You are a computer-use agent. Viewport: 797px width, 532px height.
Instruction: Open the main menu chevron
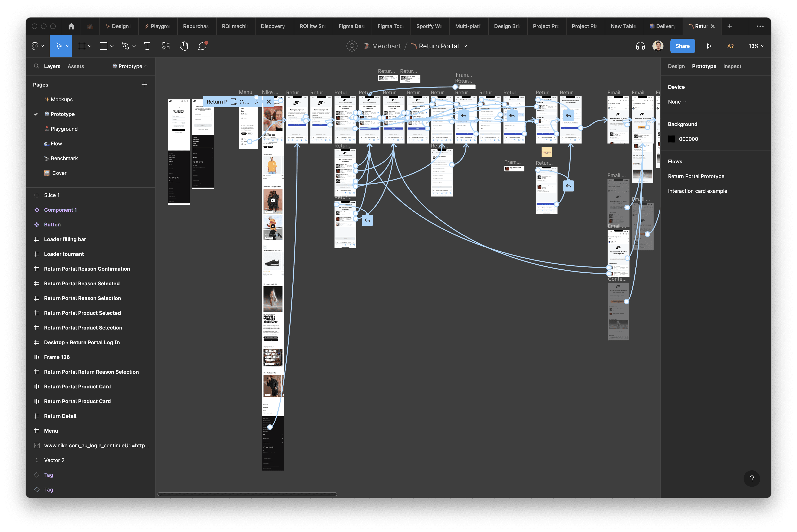point(42,46)
